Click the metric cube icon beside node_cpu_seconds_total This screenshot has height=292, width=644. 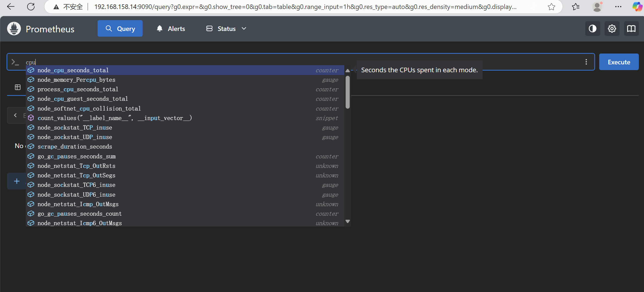pos(31,70)
